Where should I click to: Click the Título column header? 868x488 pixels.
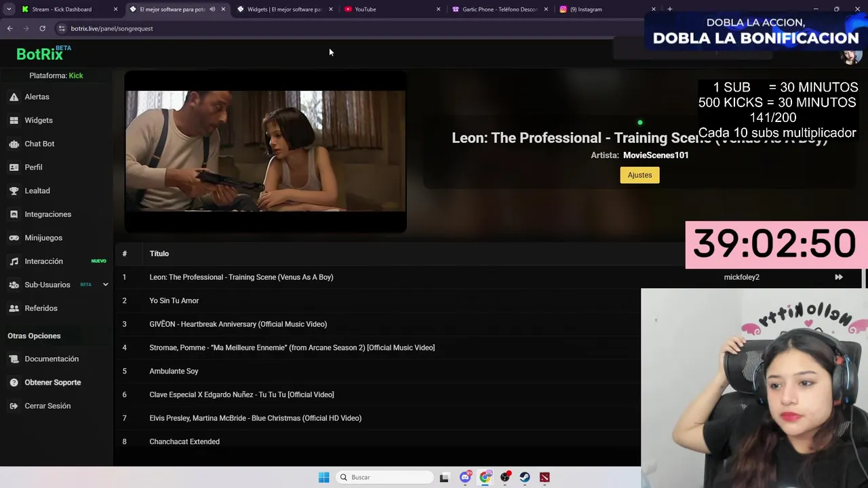pyautogui.click(x=159, y=253)
